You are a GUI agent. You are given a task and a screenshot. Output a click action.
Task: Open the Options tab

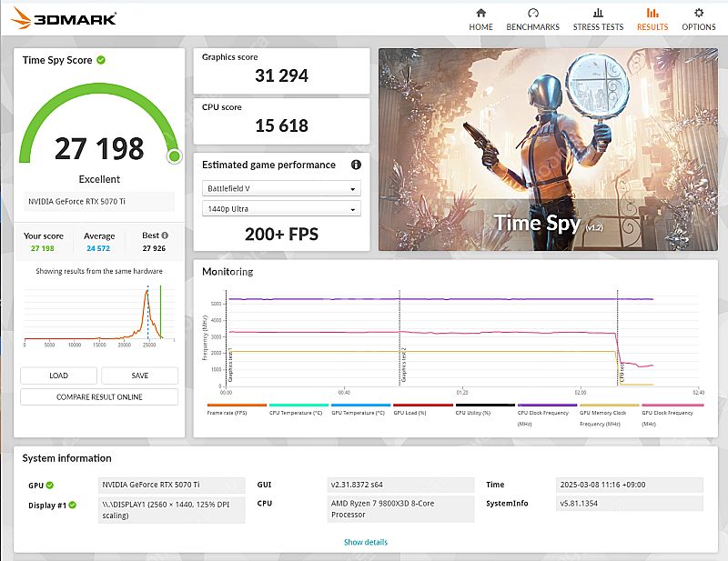pyautogui.click(x=699, y=19)
